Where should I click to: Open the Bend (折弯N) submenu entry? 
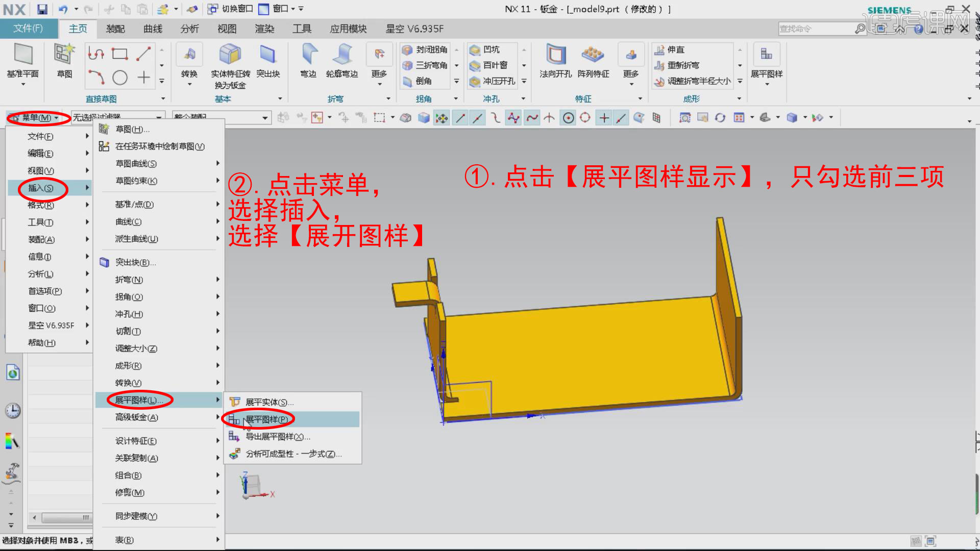[159, 280]
